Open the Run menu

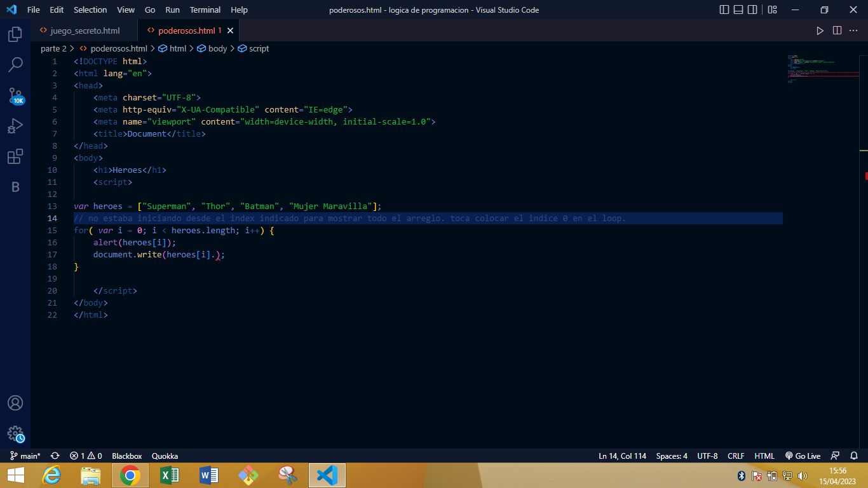click(x=172, y=10)
